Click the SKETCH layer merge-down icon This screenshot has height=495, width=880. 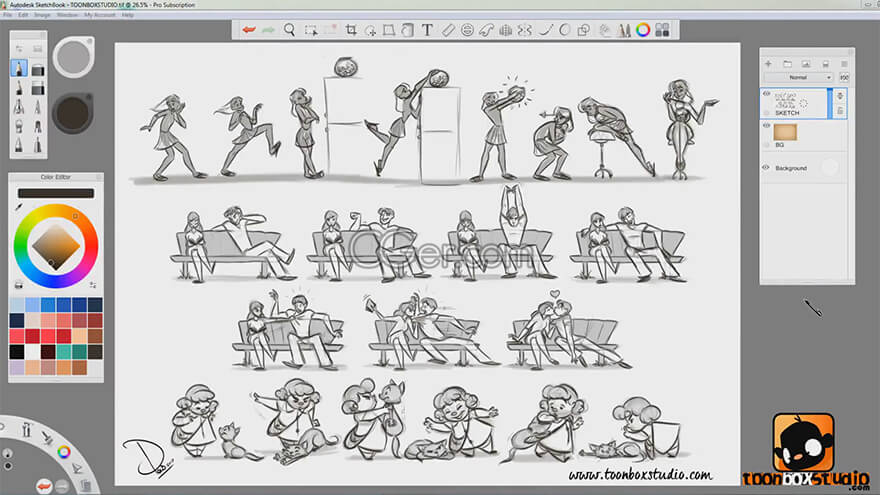[840, 96]
